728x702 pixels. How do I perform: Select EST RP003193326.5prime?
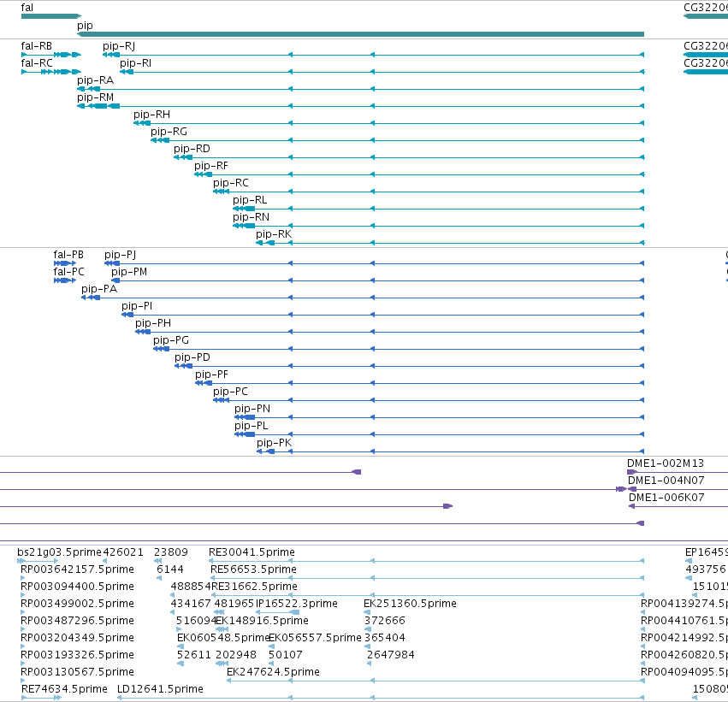click(78, 656)
